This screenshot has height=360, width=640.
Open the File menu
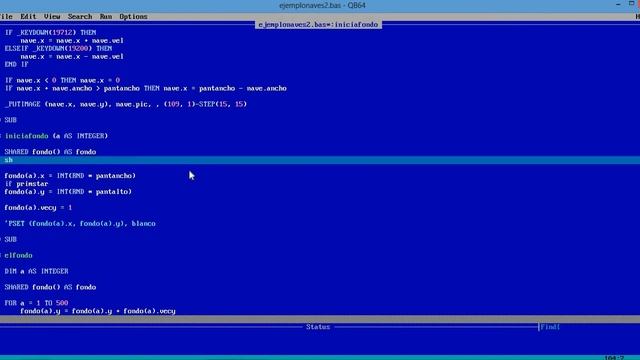(x=6, y=17)
